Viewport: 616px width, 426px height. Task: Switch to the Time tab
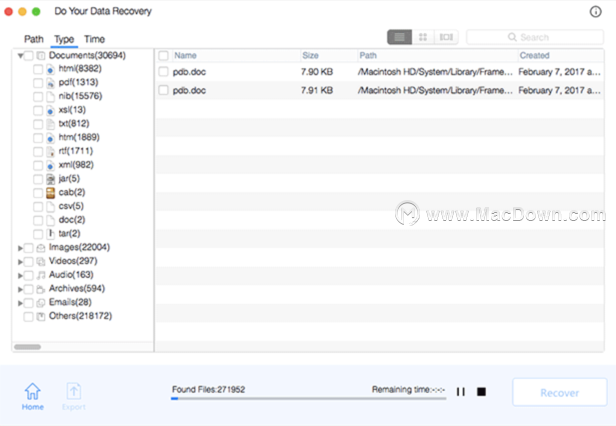[94, 39]
